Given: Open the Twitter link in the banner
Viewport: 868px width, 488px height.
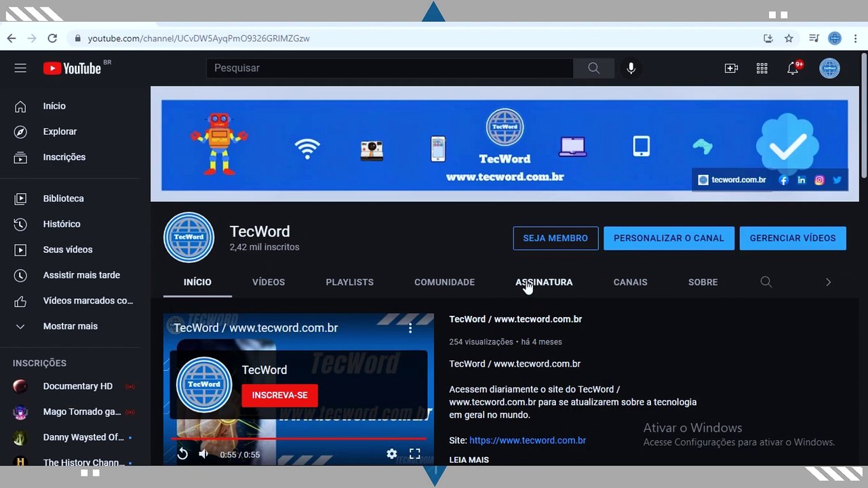Looking at the screenshot, I should [x=837, y=180].
